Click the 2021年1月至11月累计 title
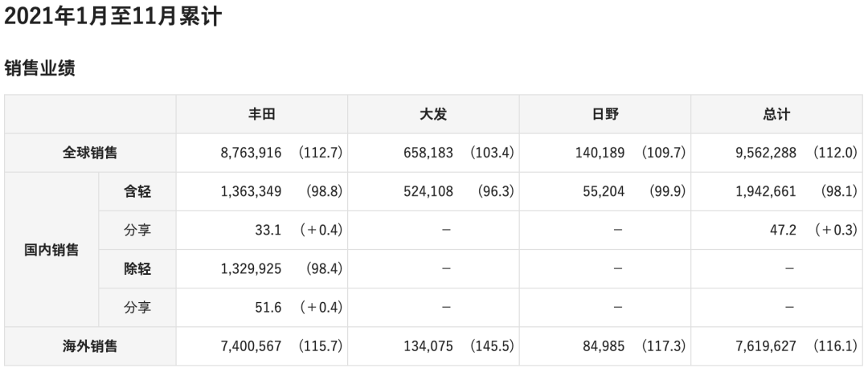This screenshot has height=372, width=868. (112, 17)
